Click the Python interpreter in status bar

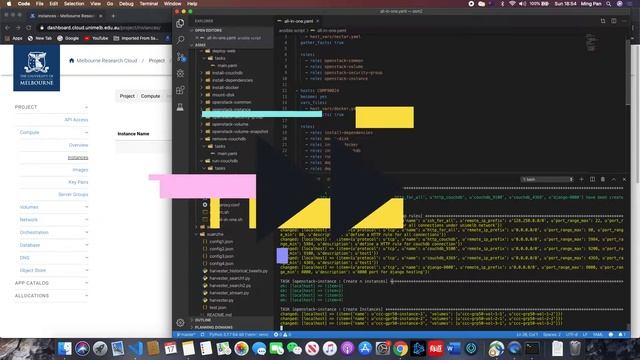tap(238, 334)
